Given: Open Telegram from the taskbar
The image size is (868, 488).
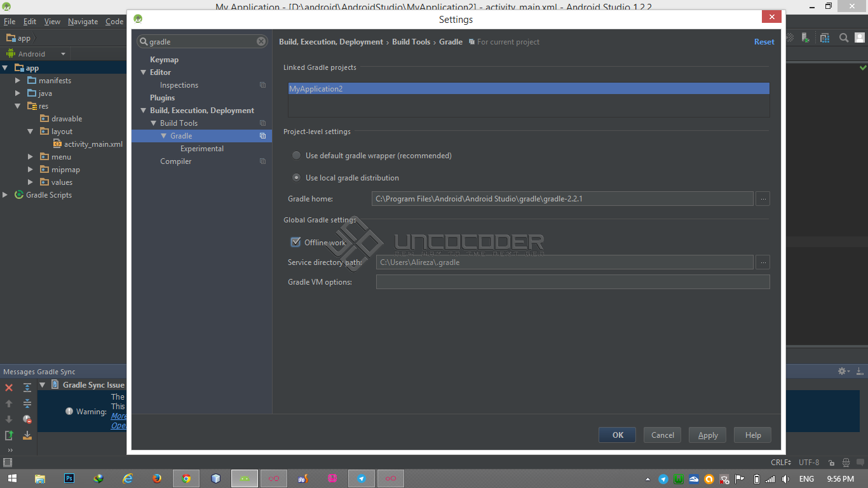Looking at the screenshot, I should [362, 478].
